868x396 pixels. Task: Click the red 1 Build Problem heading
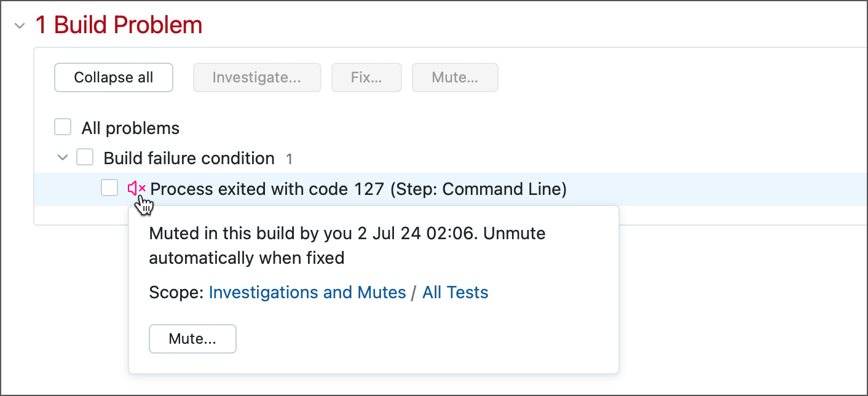tap(119, 25)
